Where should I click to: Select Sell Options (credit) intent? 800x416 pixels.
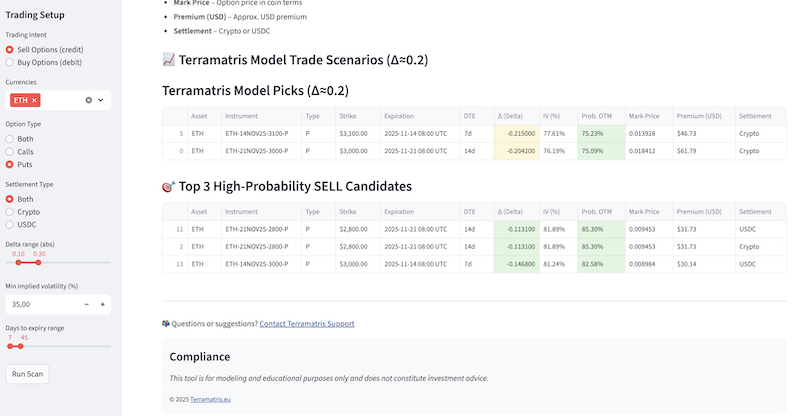point(10,49)
